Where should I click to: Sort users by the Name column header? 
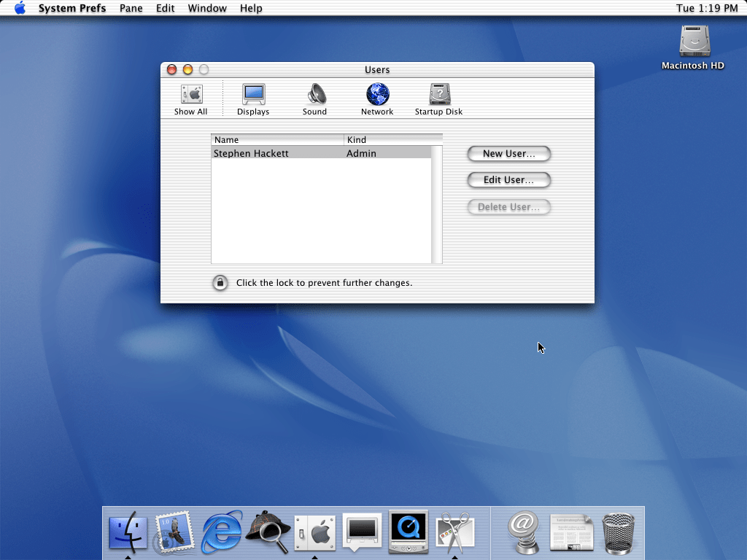pos(277,139)
